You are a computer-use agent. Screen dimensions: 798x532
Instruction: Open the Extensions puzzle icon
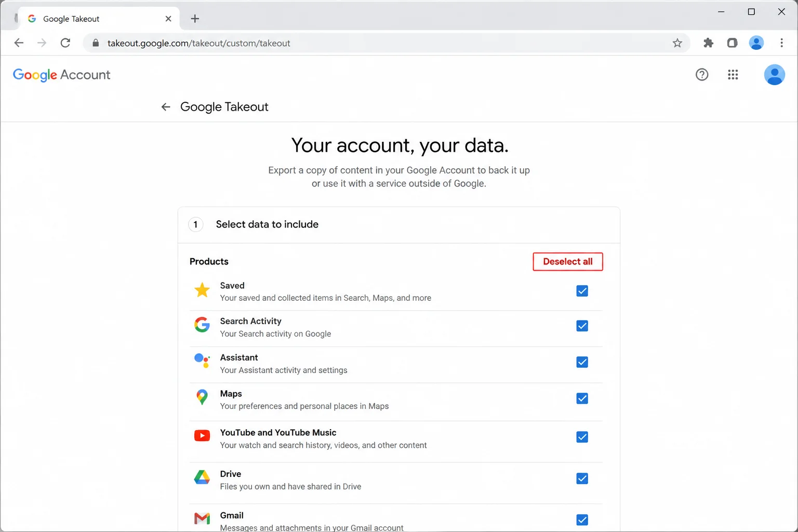point(708,43)
